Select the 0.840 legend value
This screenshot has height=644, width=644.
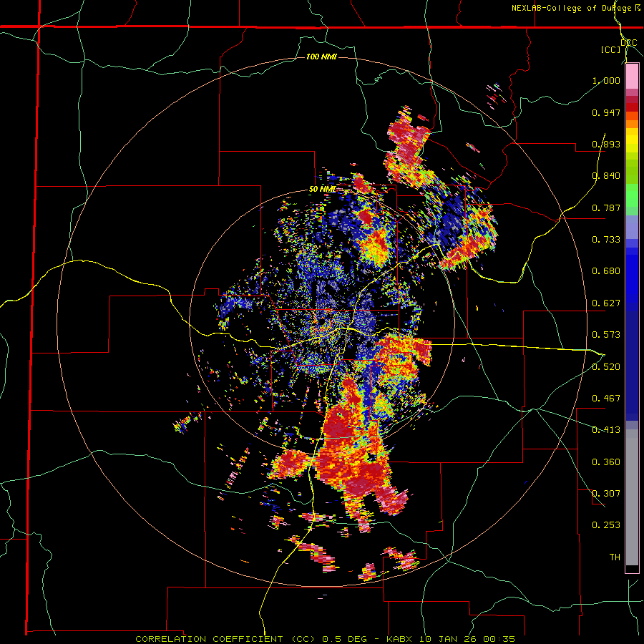coord(606,176)
